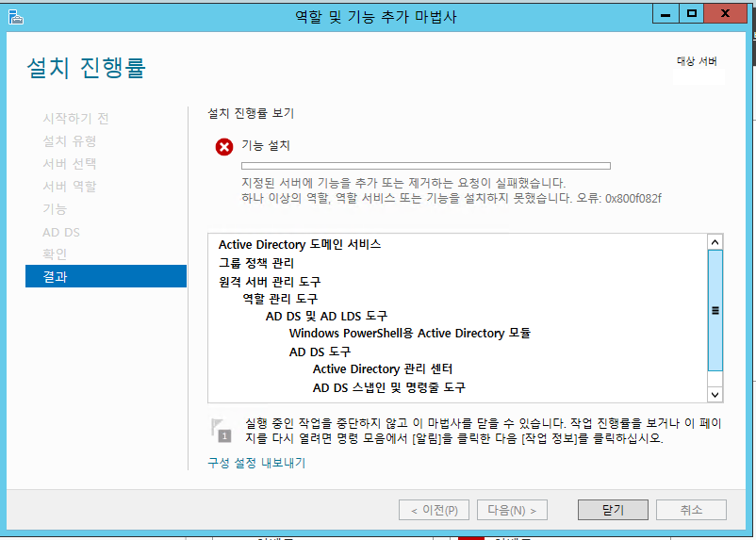Image resolution: width=756 pixels, height=540 pixels.
Task: Select the 기능 step in sidebar
Action: (55, 209)
